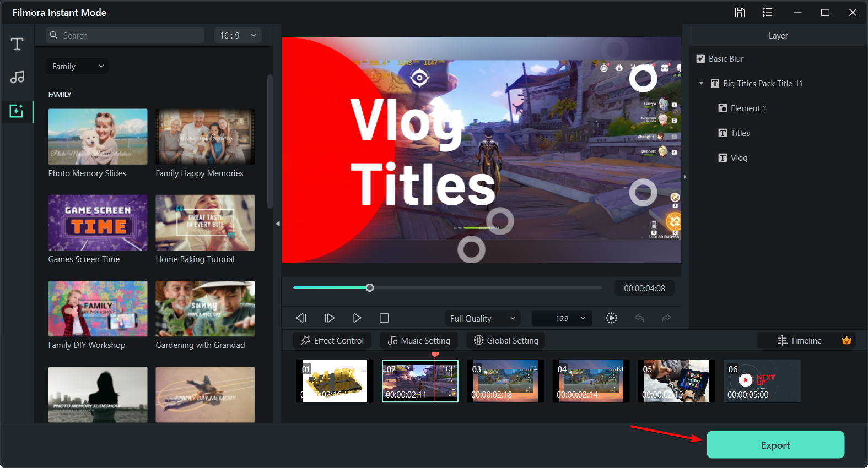
Task: Select the Gardening with Grandad template
Action: [205, 308]
